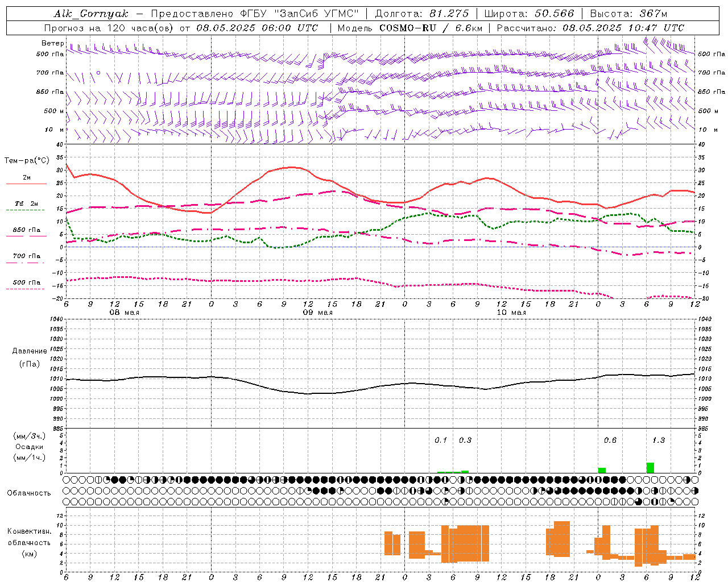Click precipitation amount 0.1

tap(441, 440)
